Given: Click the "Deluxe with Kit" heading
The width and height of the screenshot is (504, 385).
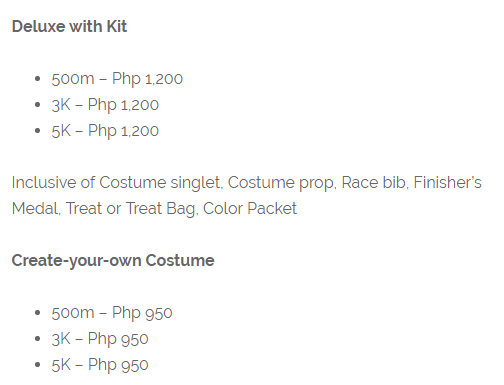Looking at the screenshot, I should (x=69, y=26).
